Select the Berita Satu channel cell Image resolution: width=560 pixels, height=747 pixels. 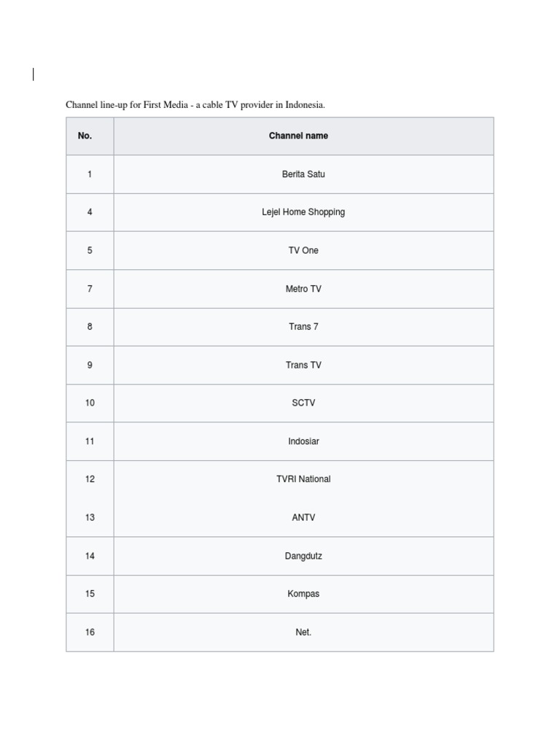(303, 174)
